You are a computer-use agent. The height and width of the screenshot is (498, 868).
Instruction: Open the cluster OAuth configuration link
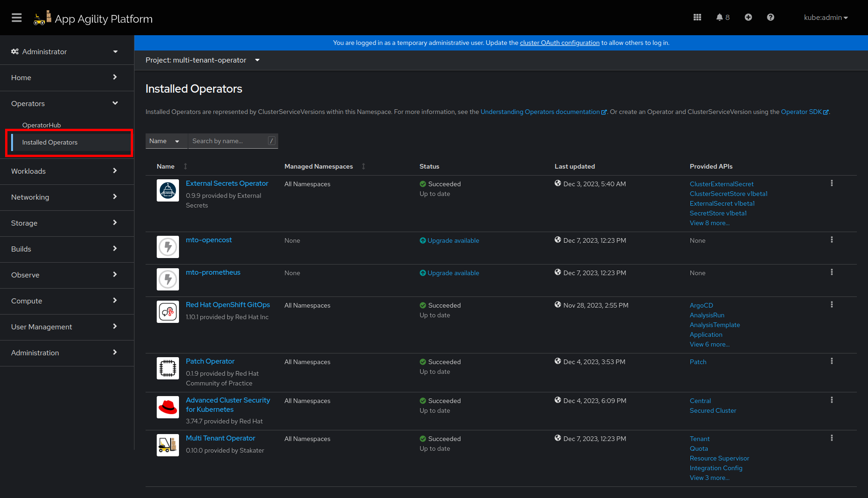click(x=559, y=43)
